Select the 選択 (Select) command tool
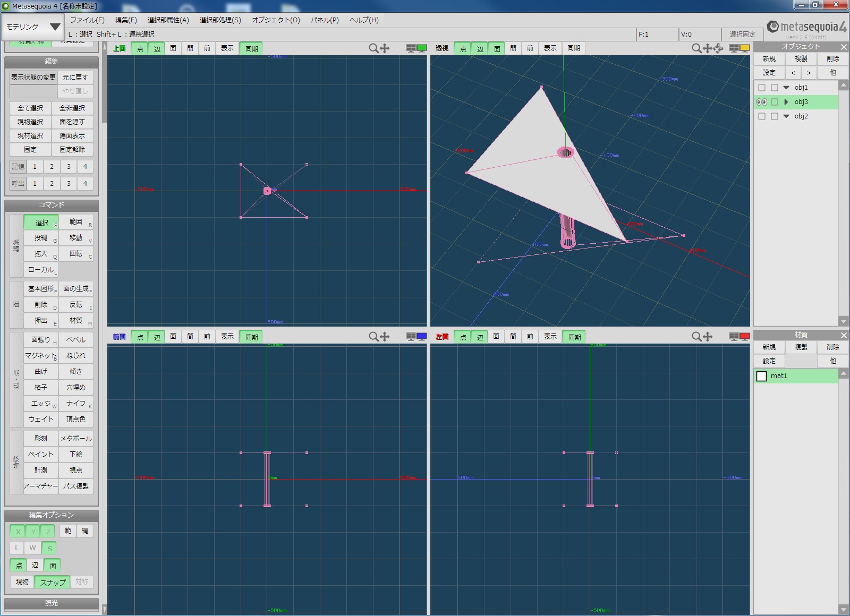 pyautogui.click(x=41, y=223)
